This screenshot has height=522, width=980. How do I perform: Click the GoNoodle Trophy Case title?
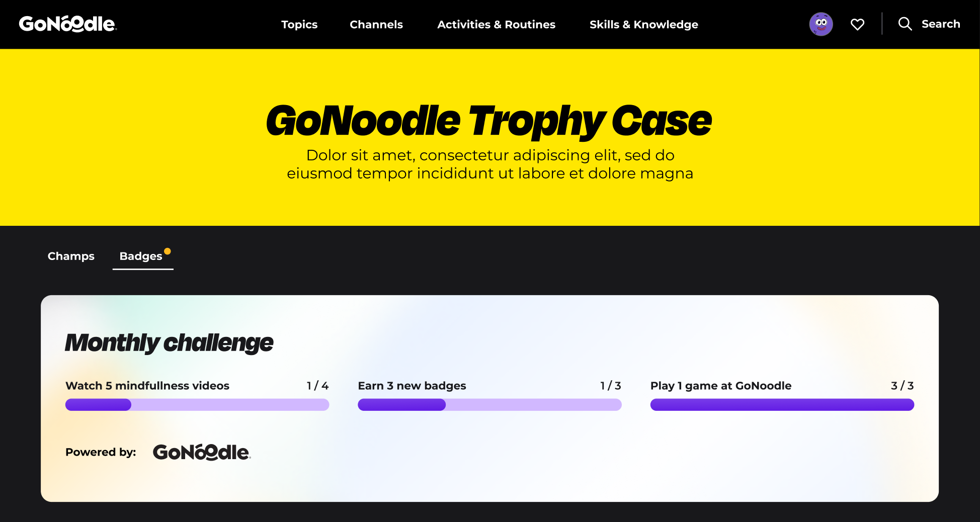click(489, 121)
